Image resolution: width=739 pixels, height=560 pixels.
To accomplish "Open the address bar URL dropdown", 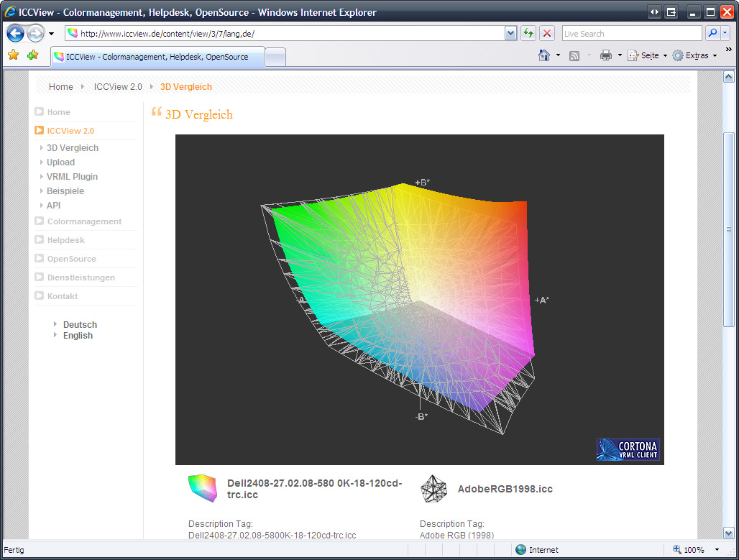I will click(x=510, y=33).
